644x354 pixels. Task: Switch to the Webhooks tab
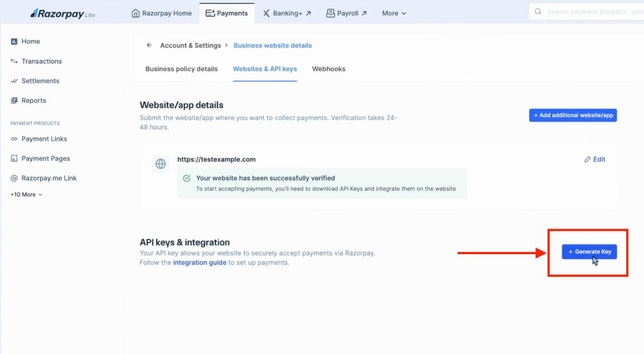[x=329, y=69]
